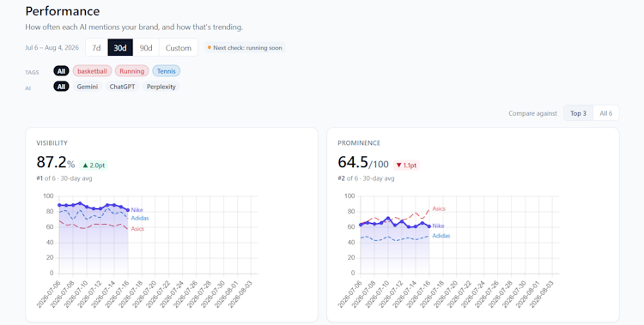
Task: Compare against All 6 brands
Action: coord(606,113)
